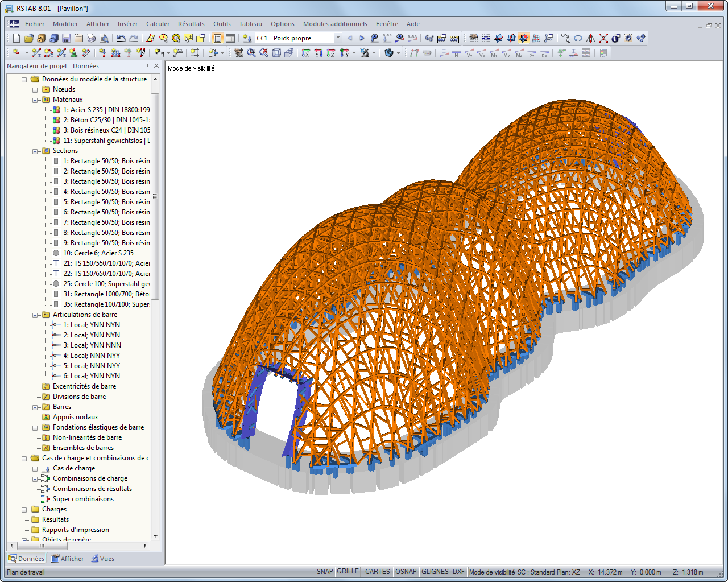
Task: Open the Calculer menu
Action: 158,24
